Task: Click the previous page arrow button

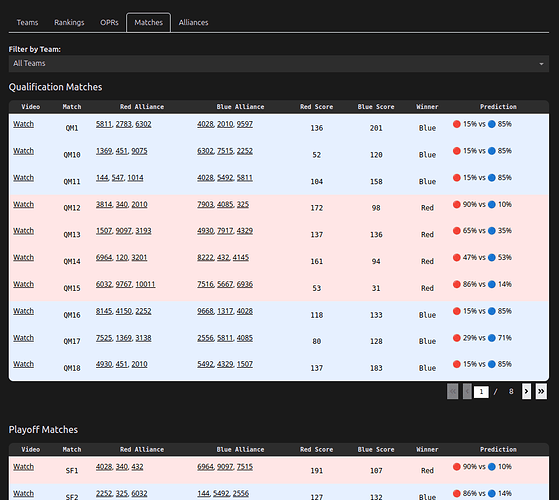Action: click(467, 392)
